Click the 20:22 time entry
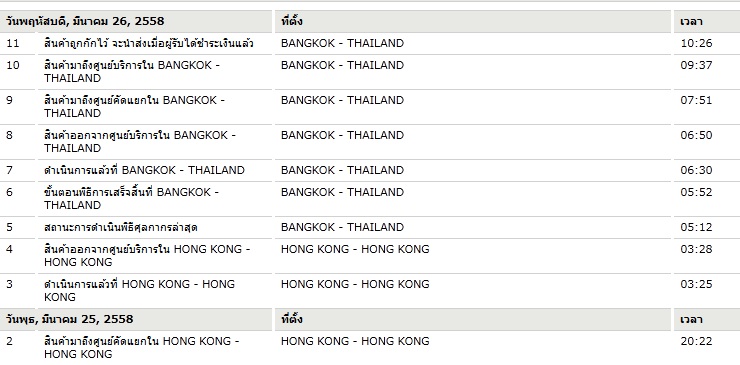740x365 pixels. (x=696, y=341)
